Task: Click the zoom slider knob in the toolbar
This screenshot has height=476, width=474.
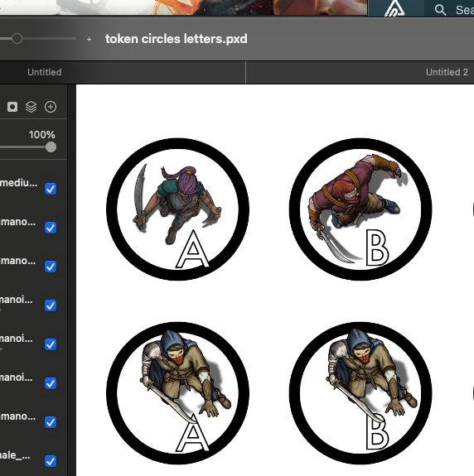Action: [17, 39]
